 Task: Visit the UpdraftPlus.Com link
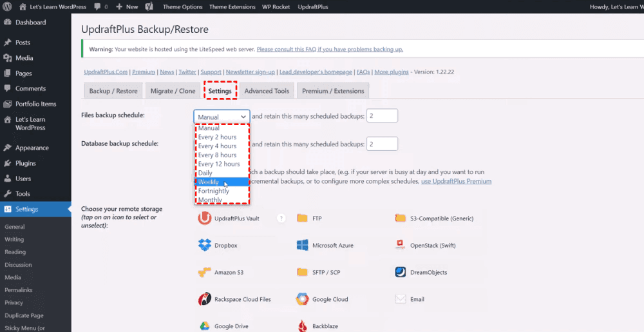(x=106, y=72)
